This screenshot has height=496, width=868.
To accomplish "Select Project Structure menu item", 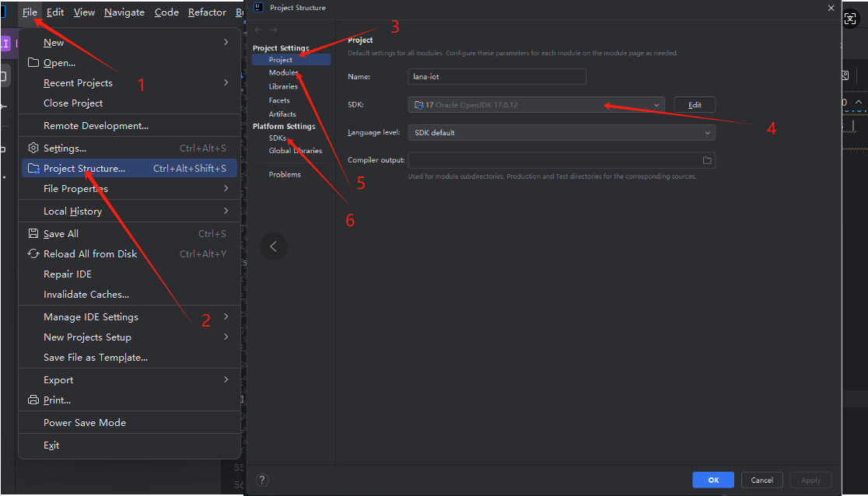I will 84,168.
